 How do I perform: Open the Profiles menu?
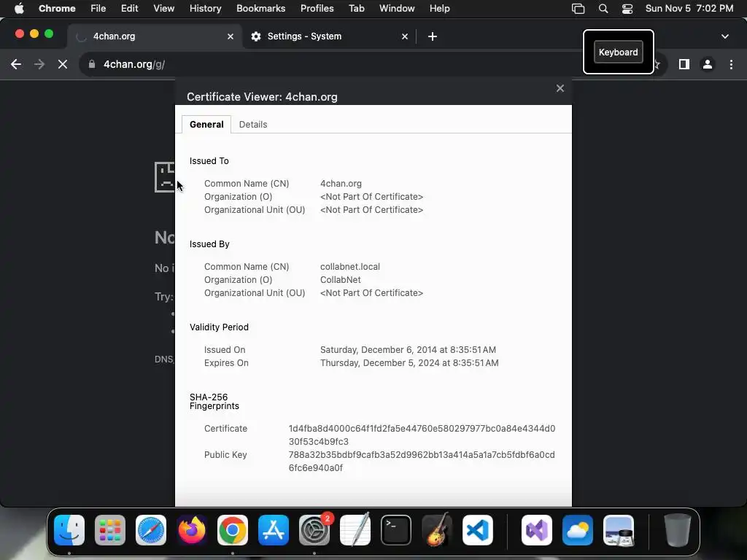tap(317, 9)
